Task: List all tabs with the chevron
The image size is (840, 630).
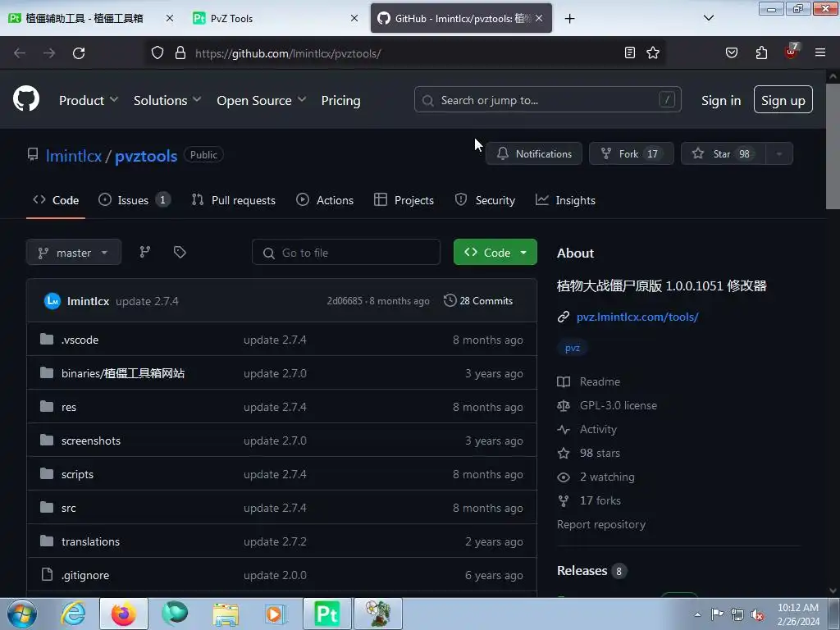Action: (708, 18)
